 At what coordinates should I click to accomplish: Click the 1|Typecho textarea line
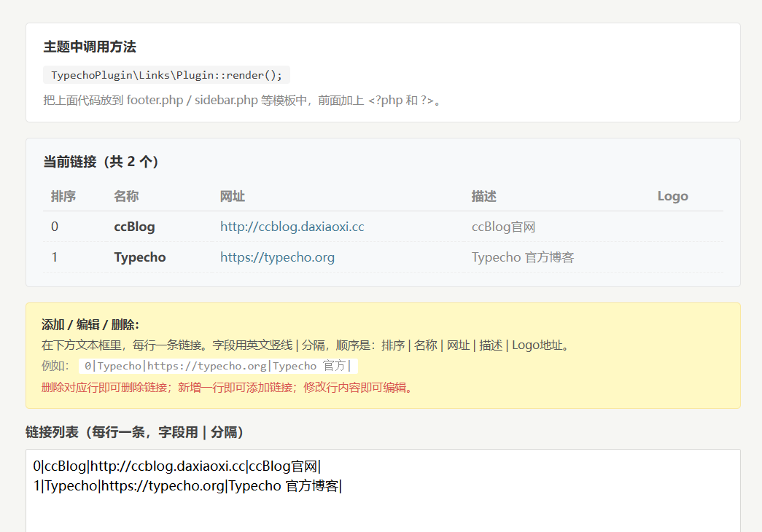(187, 486)
